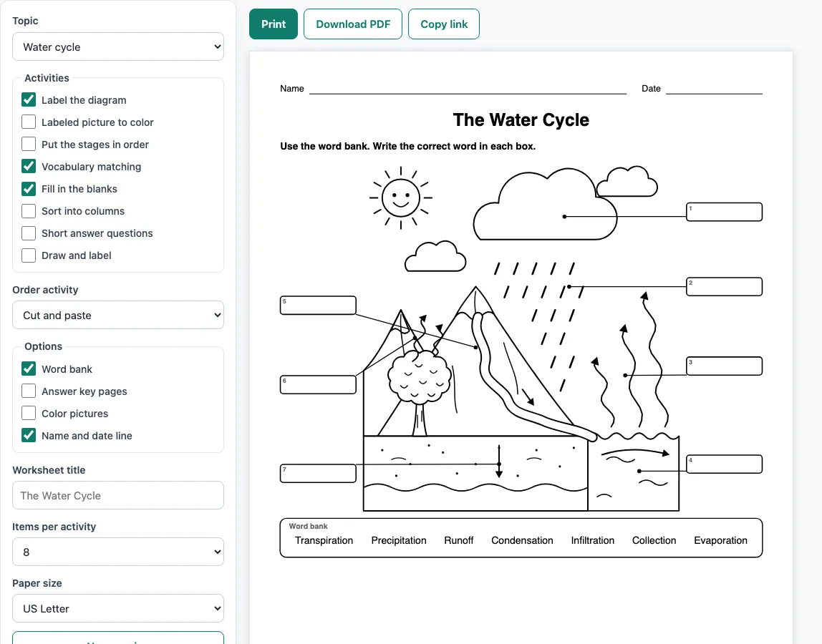Click the word Condensation in word bank

pyautogui.click(x=522, y=540)
